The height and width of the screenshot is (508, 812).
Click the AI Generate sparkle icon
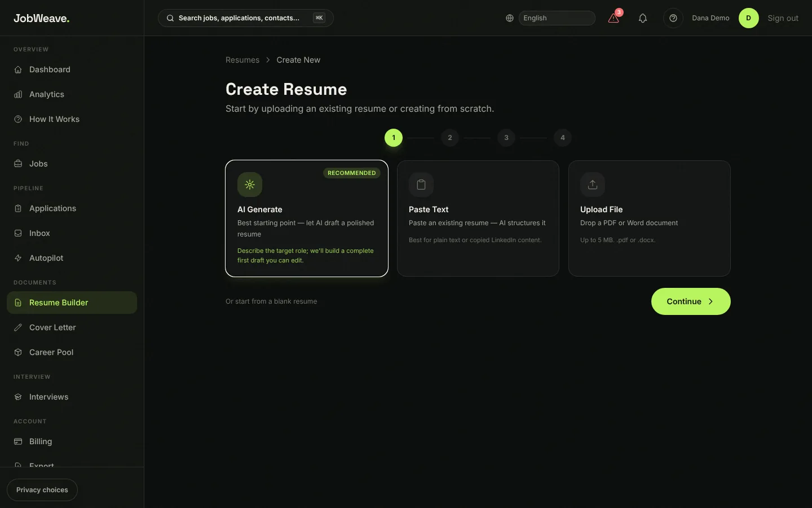250,185
